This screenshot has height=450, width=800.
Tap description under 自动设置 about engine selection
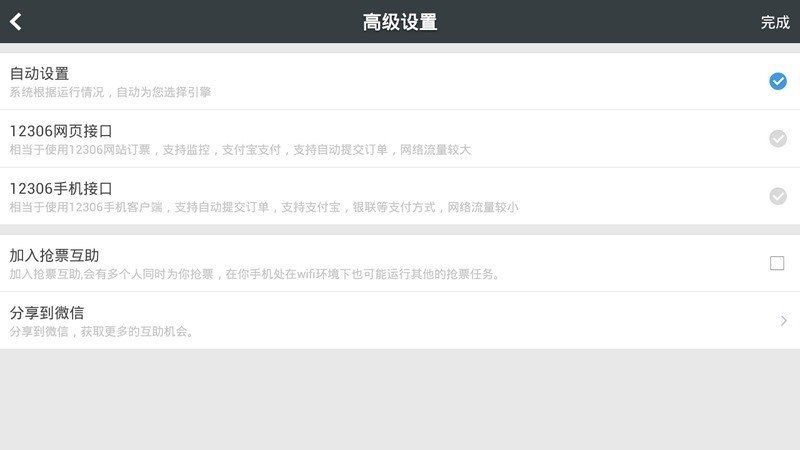(x=110, y=92)
